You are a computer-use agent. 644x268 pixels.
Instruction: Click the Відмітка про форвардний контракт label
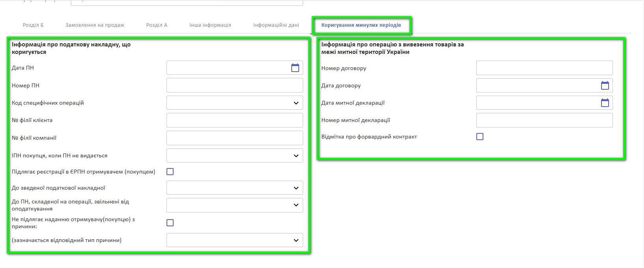[x=369, y=137]
